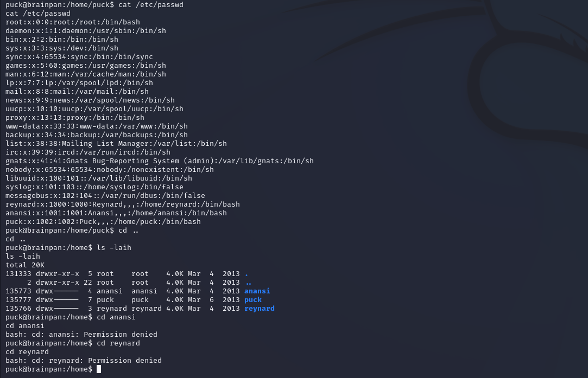Select the Mailing List Manager line
This screenshot has height=378, width=588.
pyautogui.click(x=116, y=144)
